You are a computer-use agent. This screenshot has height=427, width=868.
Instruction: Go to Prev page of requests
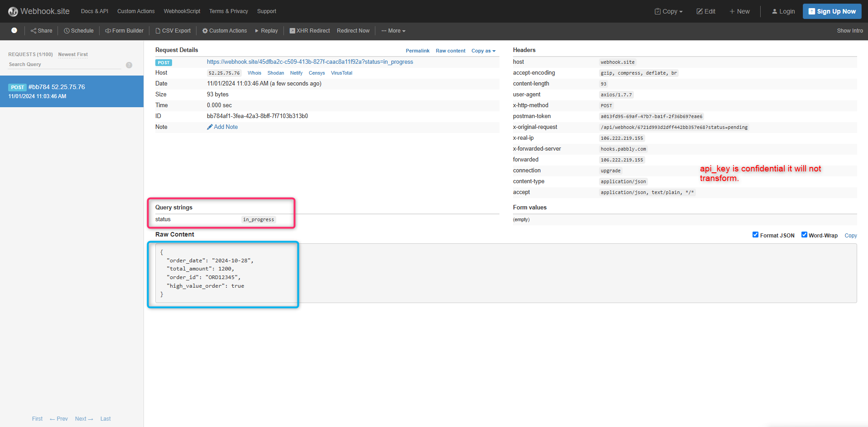(x=59, y=419)
